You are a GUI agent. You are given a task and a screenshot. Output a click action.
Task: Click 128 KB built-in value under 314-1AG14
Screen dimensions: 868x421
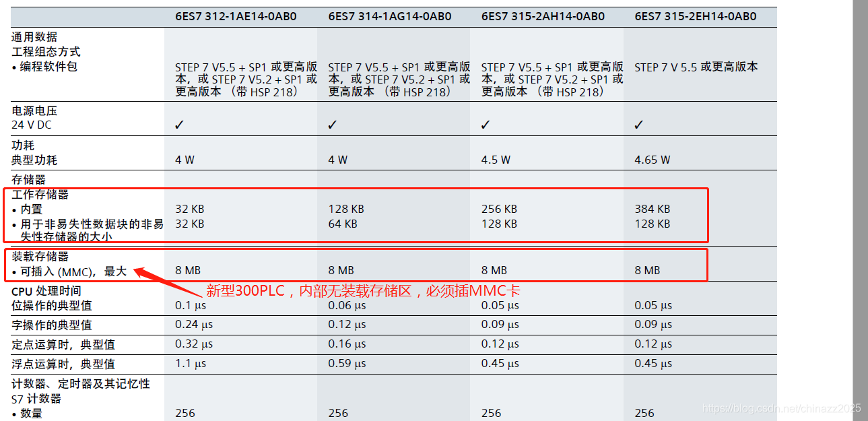[x=346, y=209]
